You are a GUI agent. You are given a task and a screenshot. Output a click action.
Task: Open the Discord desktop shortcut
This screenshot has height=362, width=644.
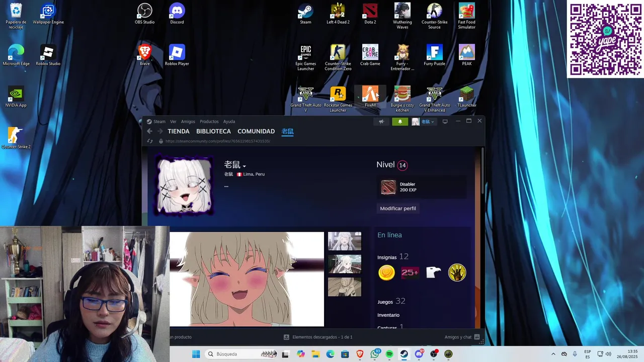coord(177,14)
